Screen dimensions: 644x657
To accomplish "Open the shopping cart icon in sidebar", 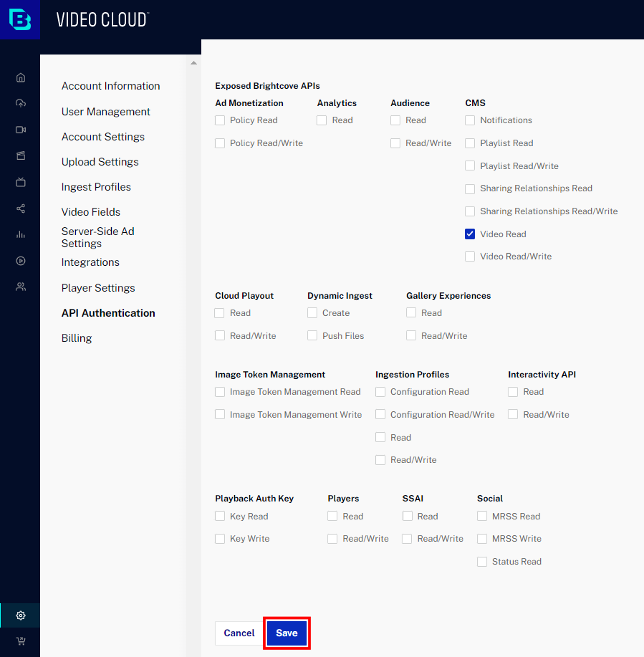I will click(21, 641).
